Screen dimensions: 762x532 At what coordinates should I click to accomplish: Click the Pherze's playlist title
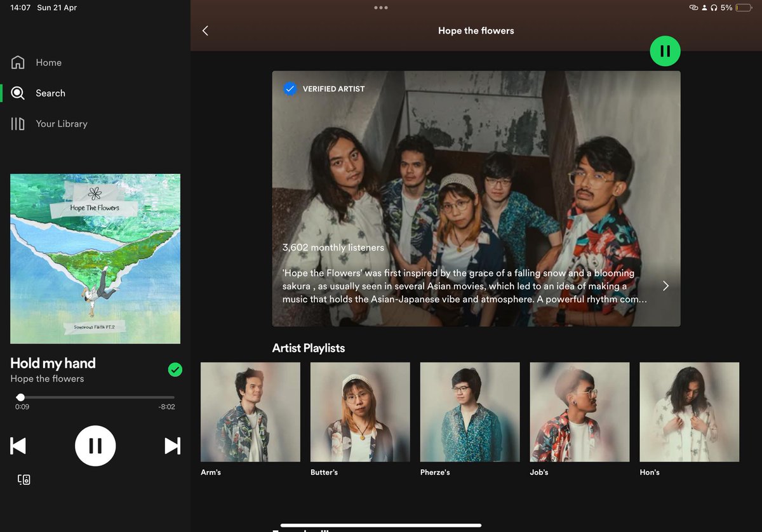pos(435,472)
